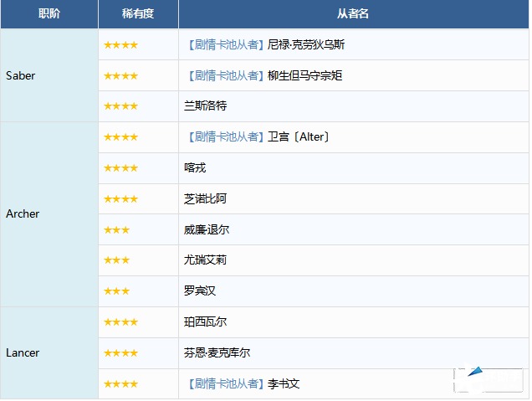Viewport: 532px width, 401px height.
Task: Click the four-star rating beside 喀戎
Action: (120, 168)
